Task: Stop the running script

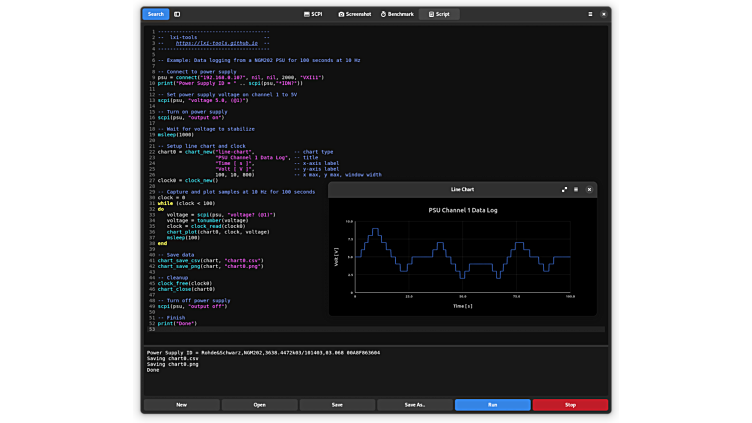Action: [570, 405]
